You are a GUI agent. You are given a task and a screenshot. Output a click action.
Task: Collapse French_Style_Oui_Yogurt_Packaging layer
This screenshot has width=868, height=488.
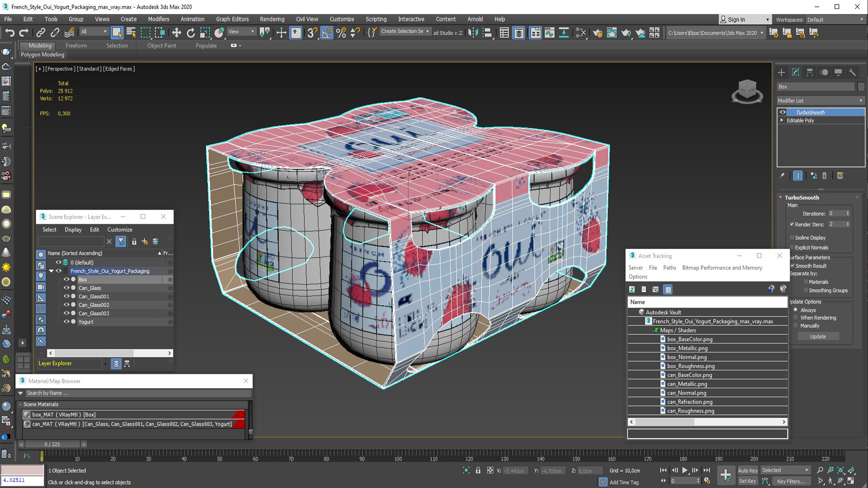51,271
